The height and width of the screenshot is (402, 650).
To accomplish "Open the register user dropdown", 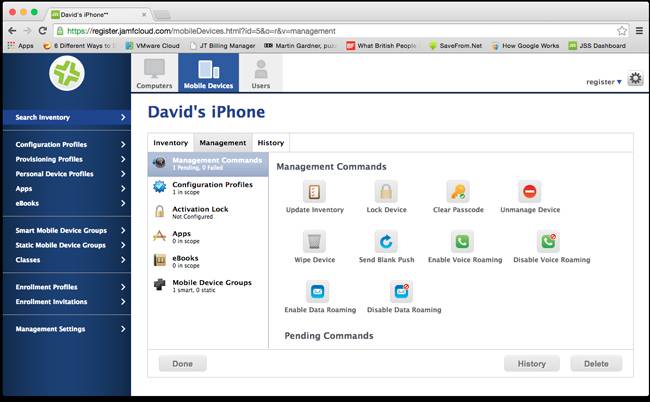I will pyautogui.click(x=604, y=82).
